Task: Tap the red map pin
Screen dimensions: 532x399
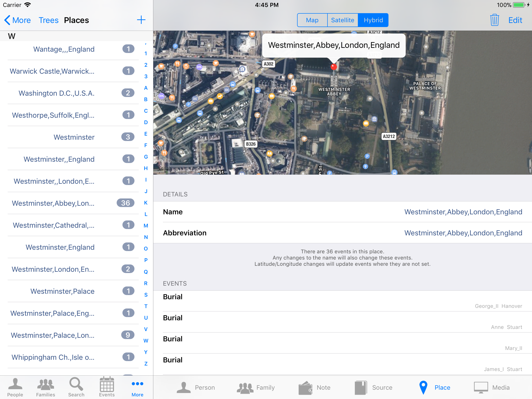Action: tap(334, 67)
